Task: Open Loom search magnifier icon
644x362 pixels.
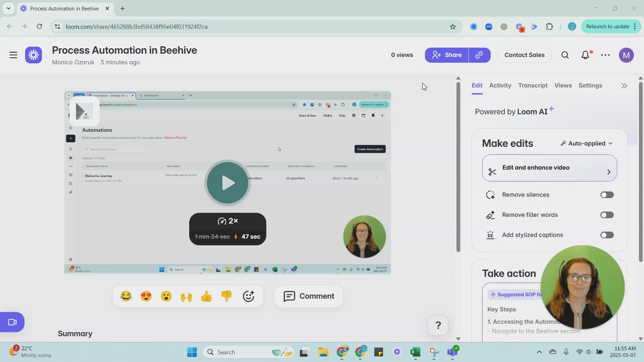Action: point(565,55)
